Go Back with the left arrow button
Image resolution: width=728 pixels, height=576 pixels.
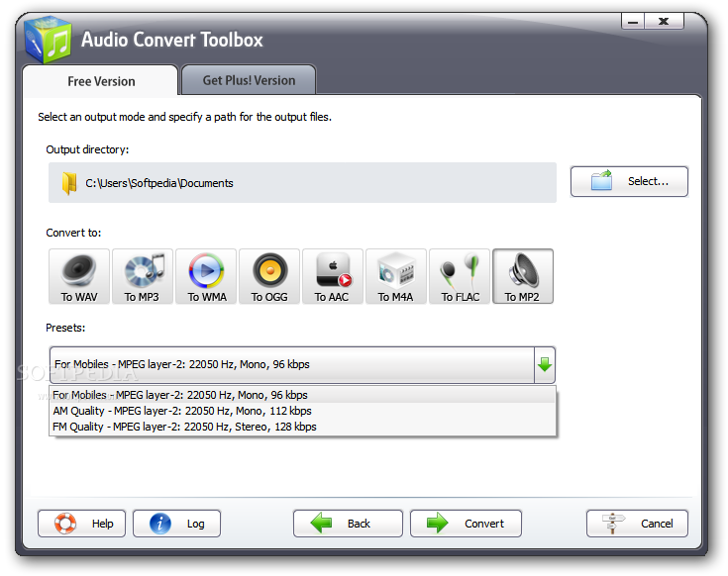(x=348, y=524)
